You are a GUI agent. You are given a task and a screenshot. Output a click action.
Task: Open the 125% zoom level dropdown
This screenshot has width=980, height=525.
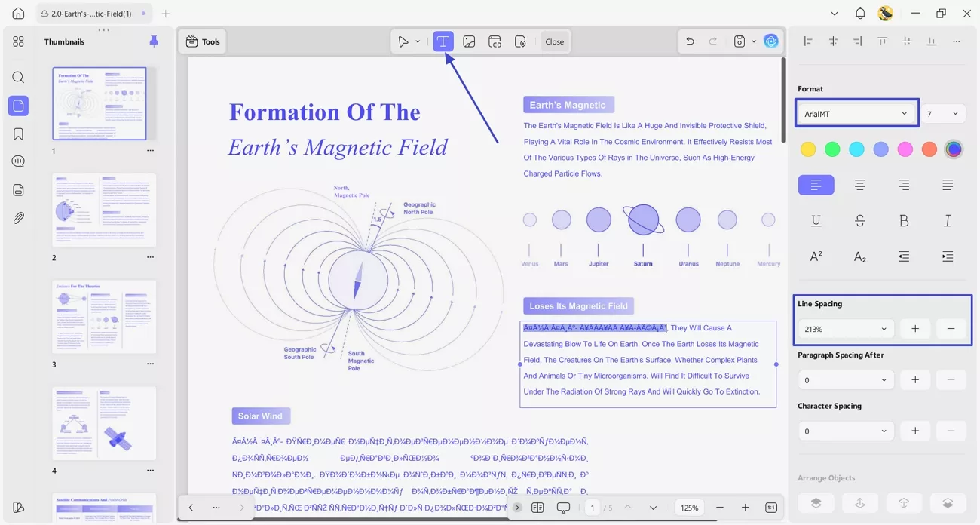point(689,508)
